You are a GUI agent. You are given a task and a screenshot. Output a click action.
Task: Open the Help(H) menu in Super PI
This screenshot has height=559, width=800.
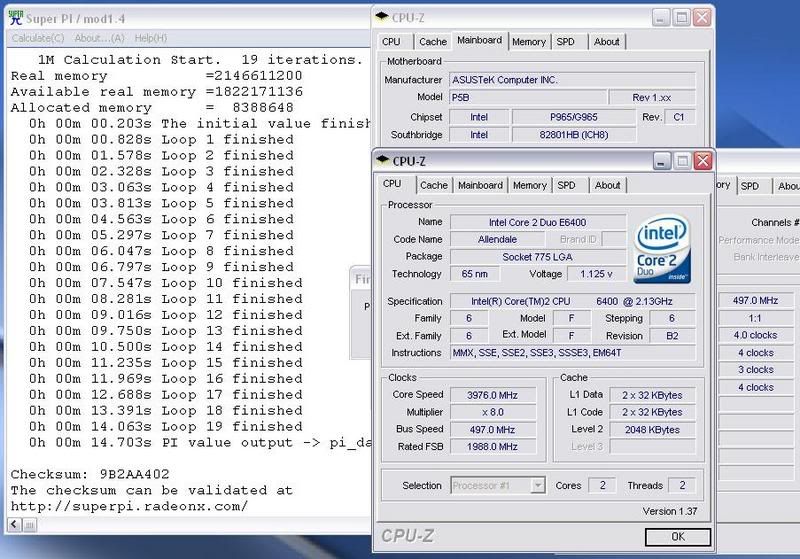tap(150, 38)
